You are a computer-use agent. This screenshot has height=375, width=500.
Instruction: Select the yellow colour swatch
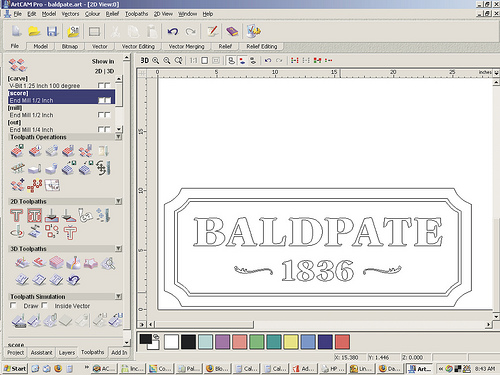tap(291, 342)
